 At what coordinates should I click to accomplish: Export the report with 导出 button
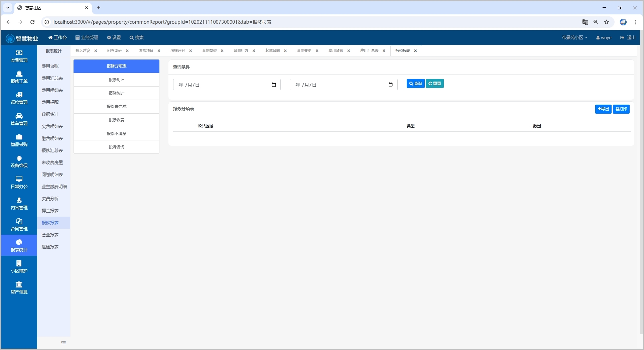(x=603, y=109)
